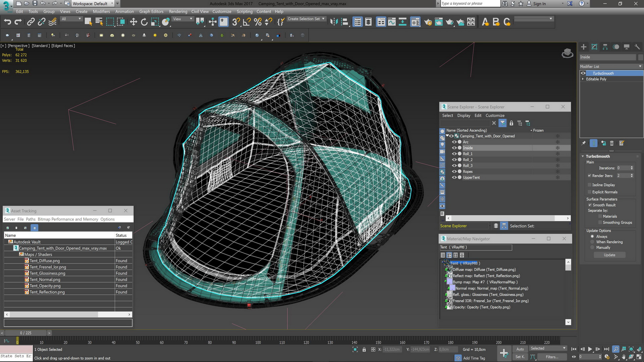This screenshot has width=644, height=362.
Task: Open the Rendering menu
Action: pos(178,11)
